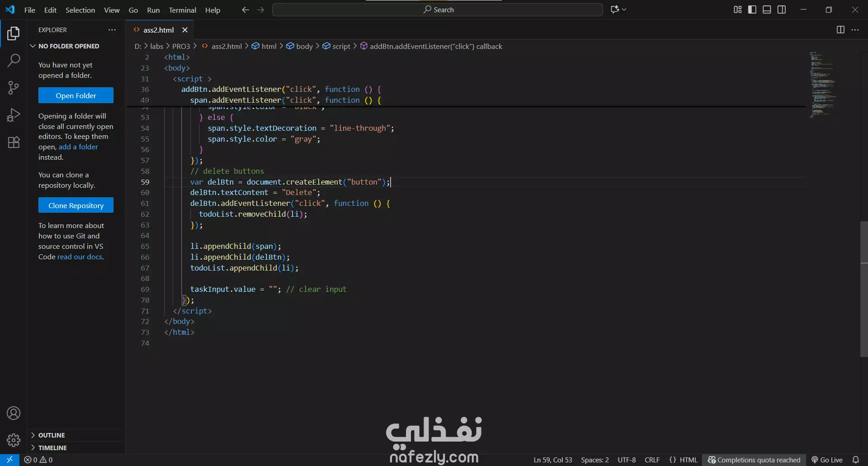Image resolution: width=868 pixels, height=466 pixels.
Task: Open the Extensions view
Action: click(14, 142)
